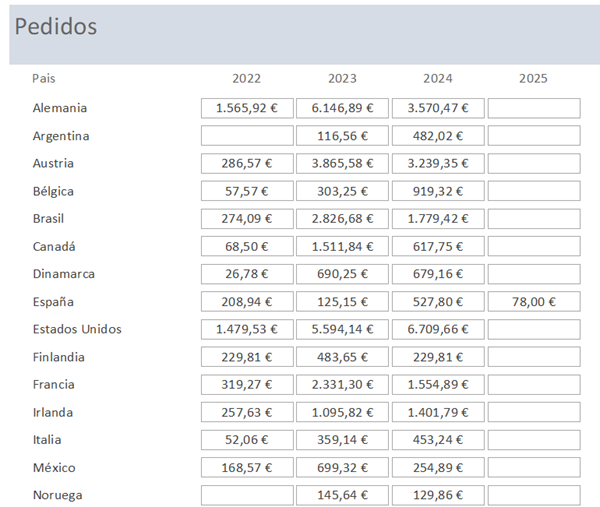600x507 pixels.
Task: Click España 2025 value 78,00 €
Action: pos(533,301)
